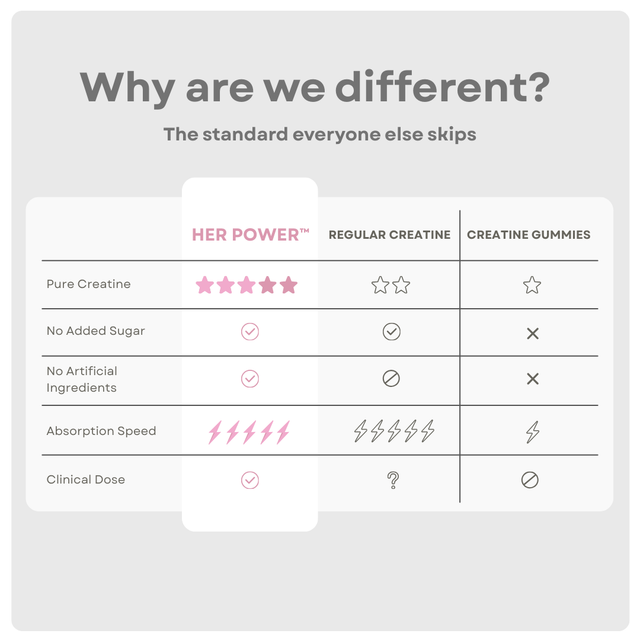Select the REGULAR CREATINE column header
640x640 pixels.
tap(389, 235)
